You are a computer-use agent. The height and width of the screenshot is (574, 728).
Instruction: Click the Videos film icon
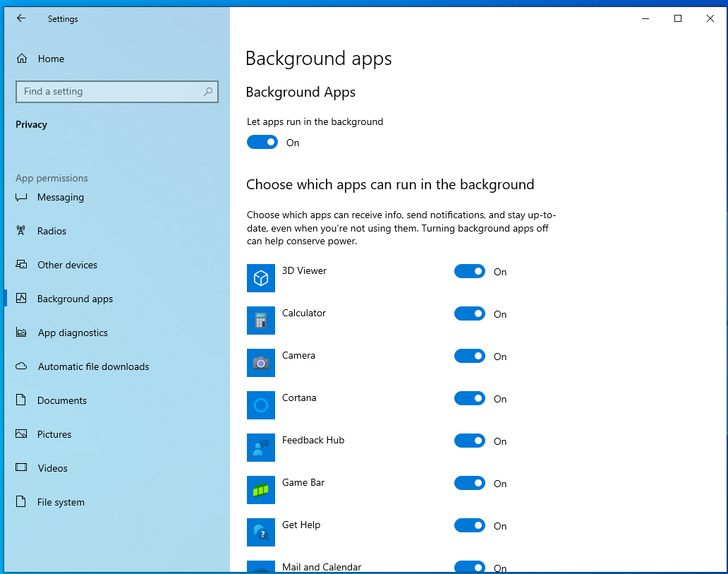coord(21,467)
